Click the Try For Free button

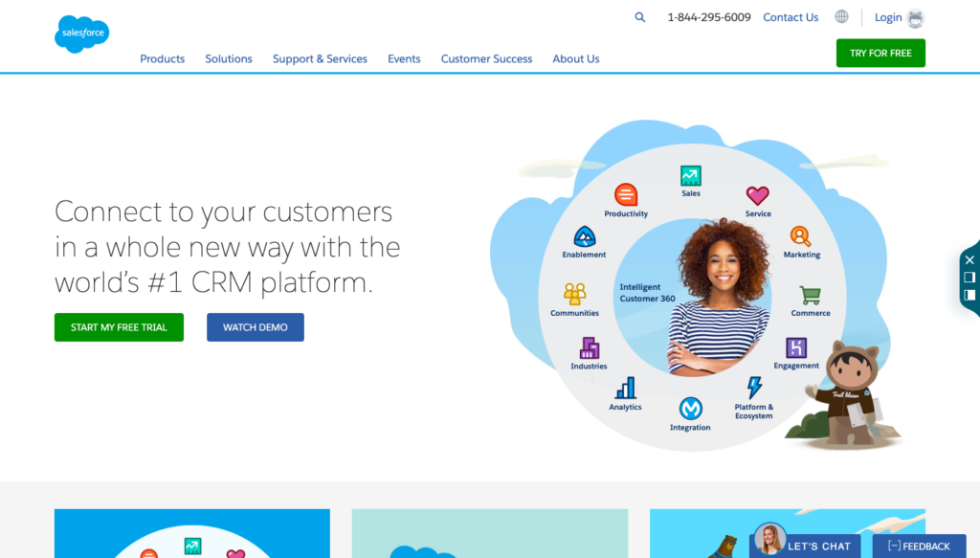point(880,53)
